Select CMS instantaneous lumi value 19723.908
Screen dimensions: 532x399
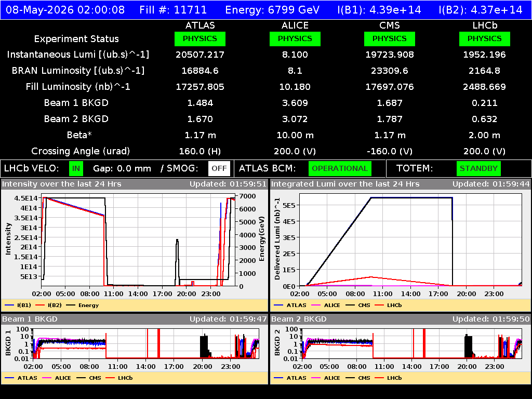tap(390, 55)
